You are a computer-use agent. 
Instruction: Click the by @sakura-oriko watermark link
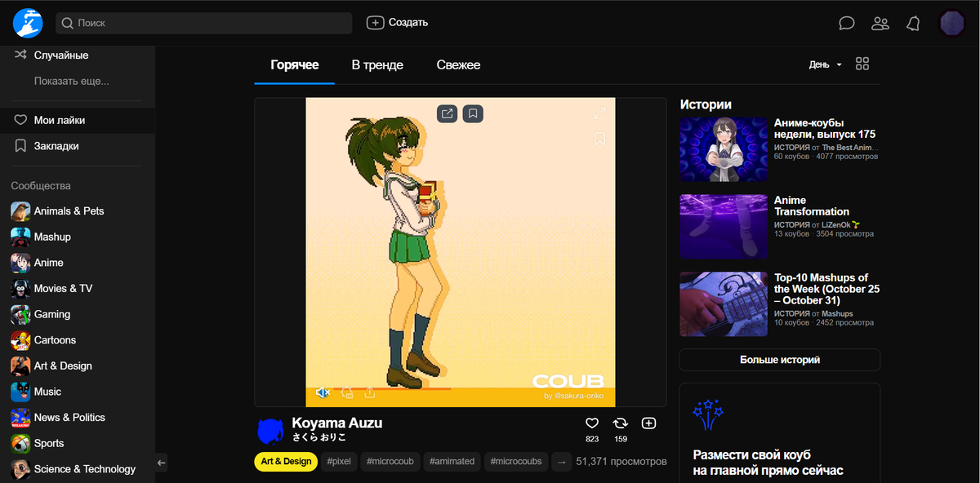pos(573,397)
